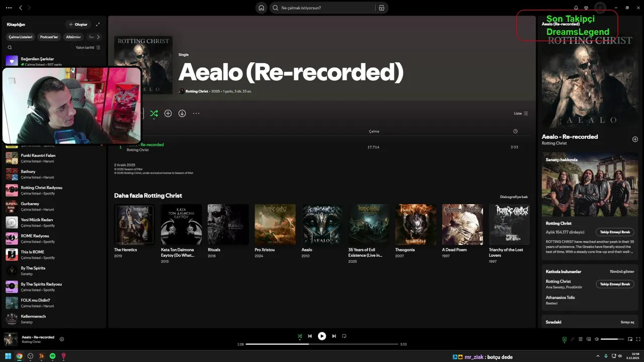The height and width of the screenshot is (362, 644).
Task: Toggle shuffle for the Aealo single
Action: (154, 114)
